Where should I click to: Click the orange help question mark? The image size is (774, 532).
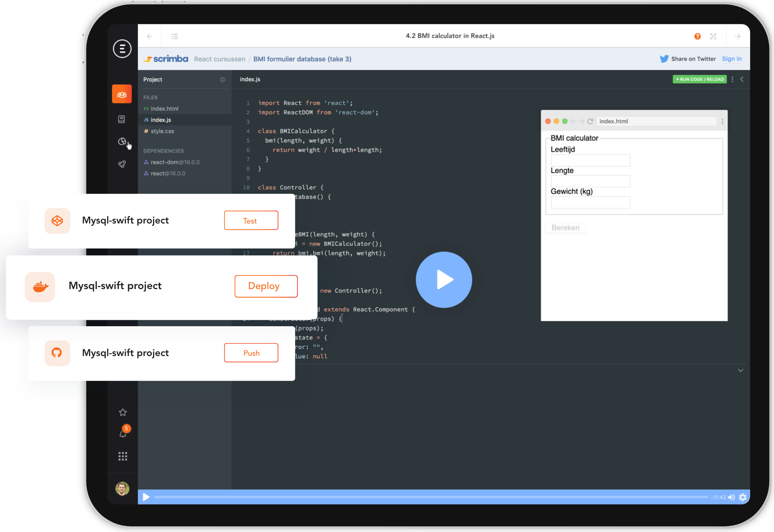[x=697, y=36]
